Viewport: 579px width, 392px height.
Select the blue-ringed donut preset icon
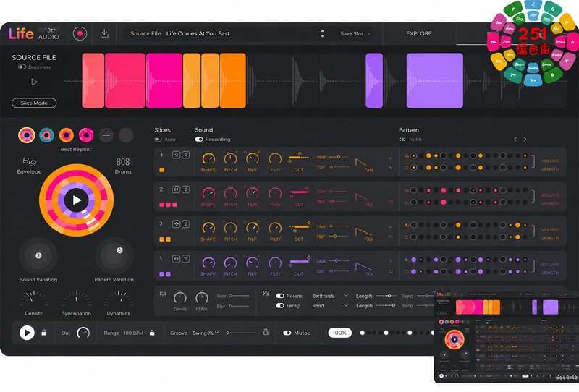46,135
